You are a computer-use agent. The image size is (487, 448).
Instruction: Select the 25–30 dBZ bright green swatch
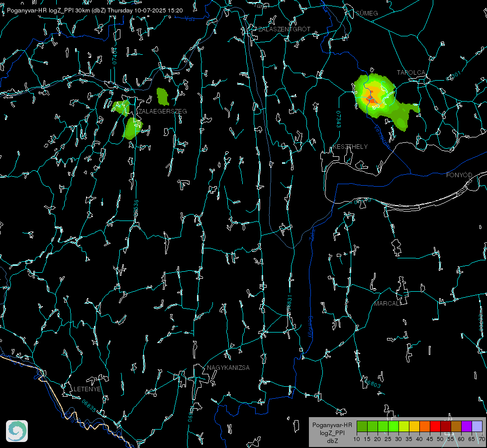tap(393, 426)
